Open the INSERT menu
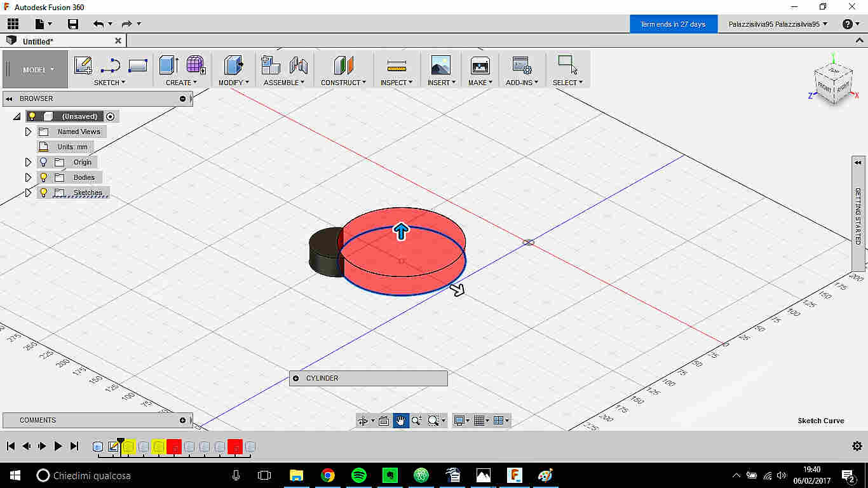Image resolution: width=868 pixels, height=488 pixels. [x=440, y=83]
